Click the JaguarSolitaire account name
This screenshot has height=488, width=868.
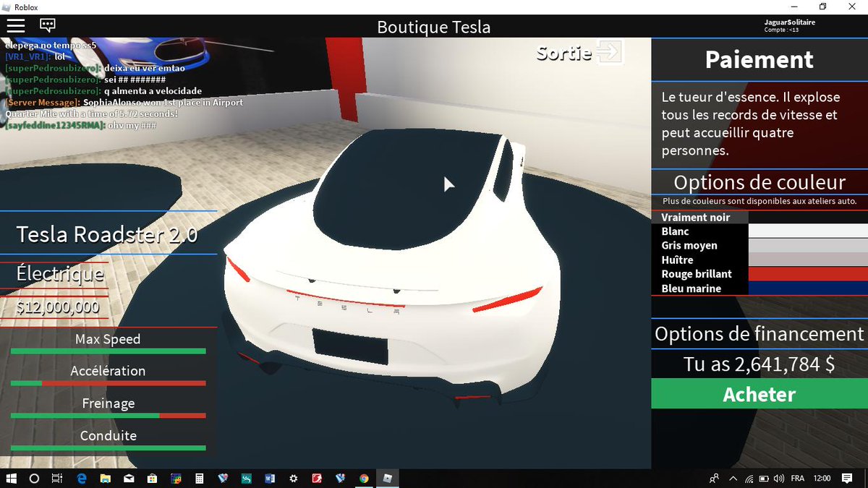click(789, 22)
